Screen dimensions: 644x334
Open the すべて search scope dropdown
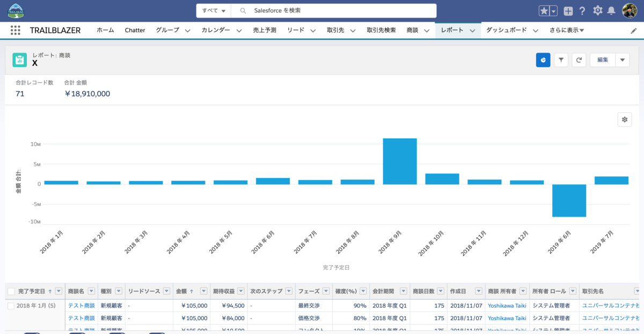(x=214, y=11)
